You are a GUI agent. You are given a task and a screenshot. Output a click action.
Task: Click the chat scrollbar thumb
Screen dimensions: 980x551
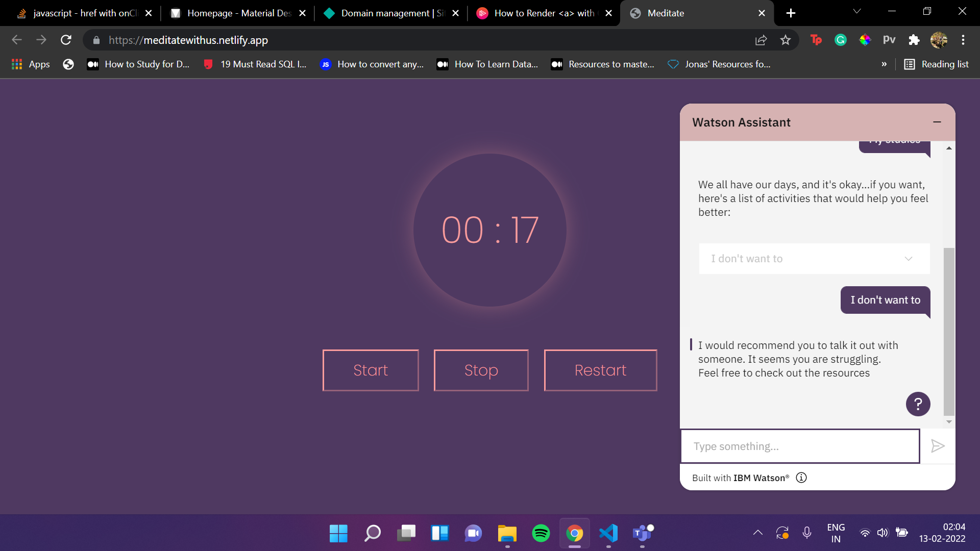(x=949, y=332)
